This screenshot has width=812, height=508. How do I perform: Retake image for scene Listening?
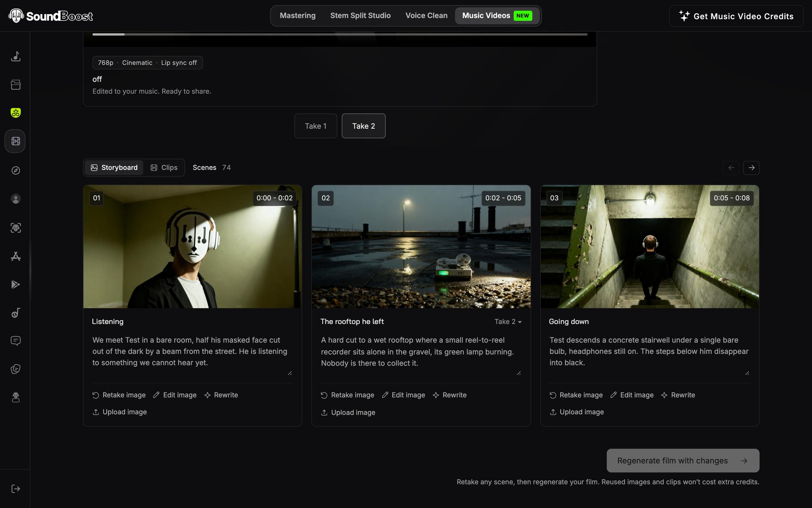point(119,395)
